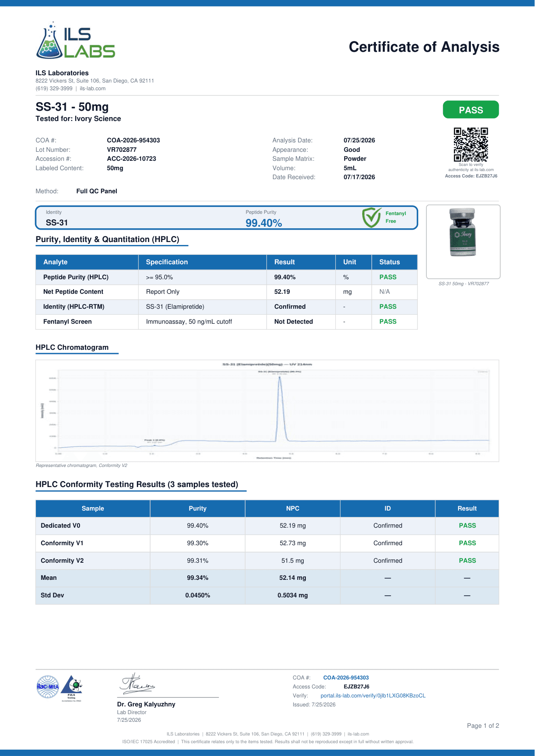Viewport: 535px width, 756px height.
Task: Click Dr. Greg Kalyuzhny's signature
Action: 137,684
